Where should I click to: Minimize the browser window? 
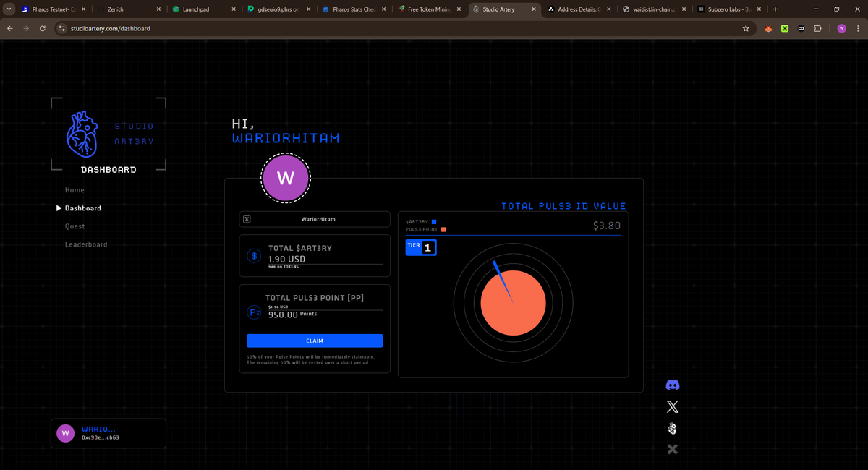pyautogui.click(x=815, y=9)
